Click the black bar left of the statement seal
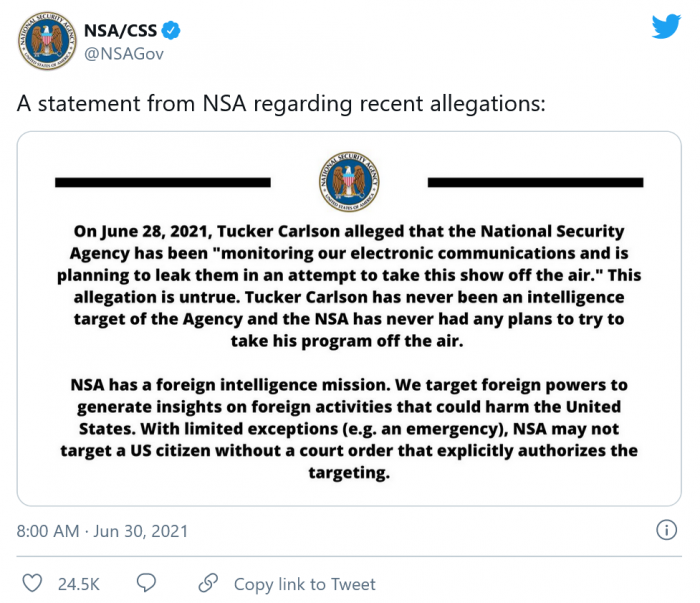This screenshot has height=603, width=700. coord(162,182)
